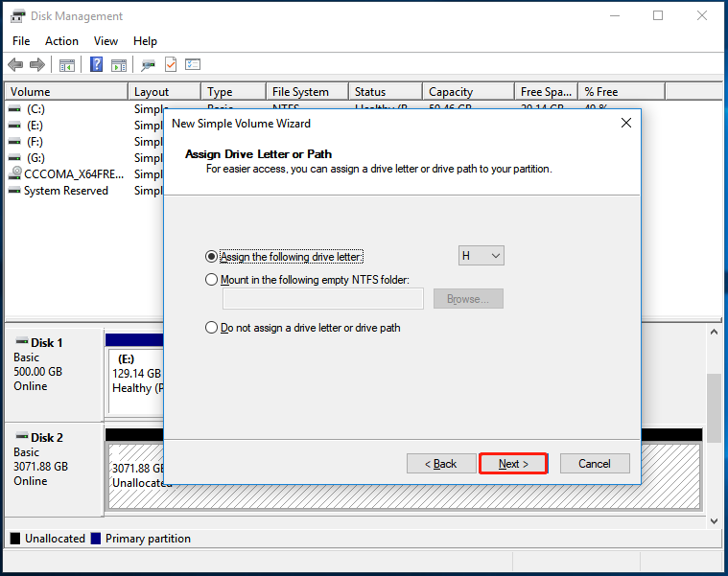Click the System Reserved volume name
This screenshot has width=728, height=576.
click(x=66, y=190)
